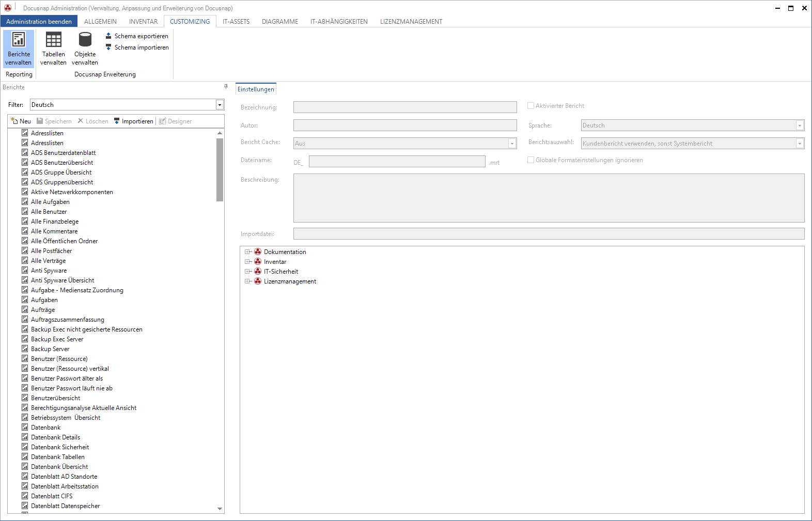This screenshot has width=812, height=521.
Task: Select the Alle Finanzbelege report
Action: tap(55, 222)
